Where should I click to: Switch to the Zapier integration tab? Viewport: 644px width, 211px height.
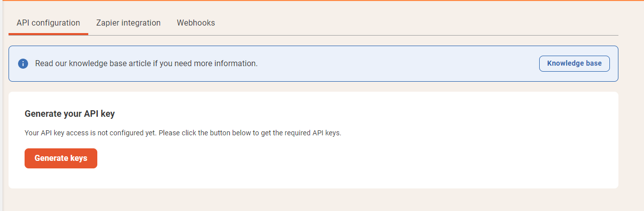click(128, 23)
